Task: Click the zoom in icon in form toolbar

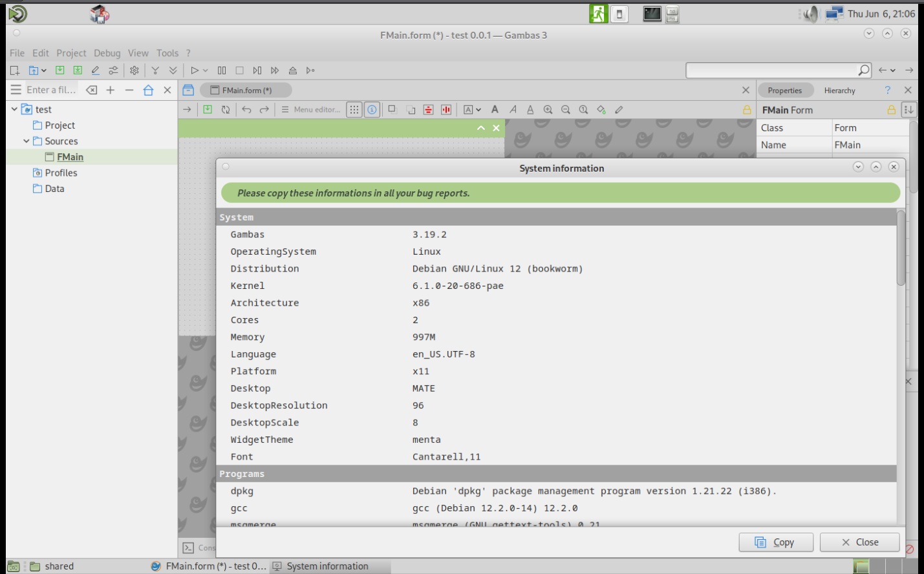Action: tap(548, 110)
